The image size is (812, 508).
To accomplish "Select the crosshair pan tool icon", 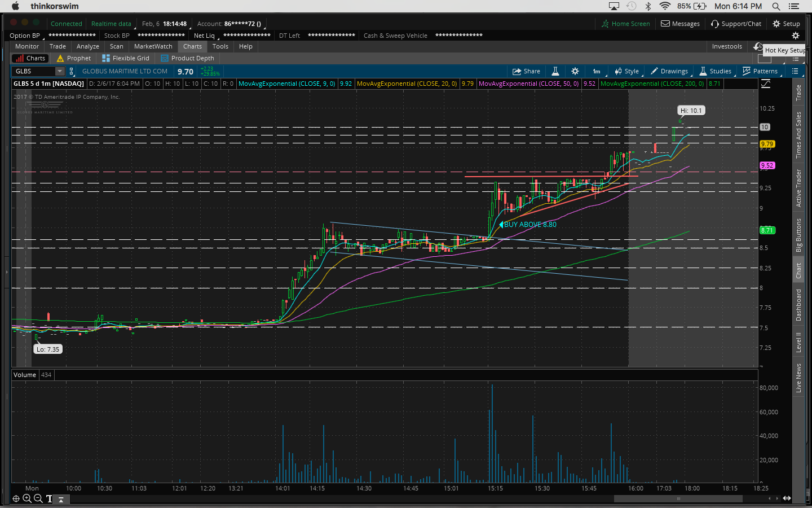I will (x=16, y=498).
